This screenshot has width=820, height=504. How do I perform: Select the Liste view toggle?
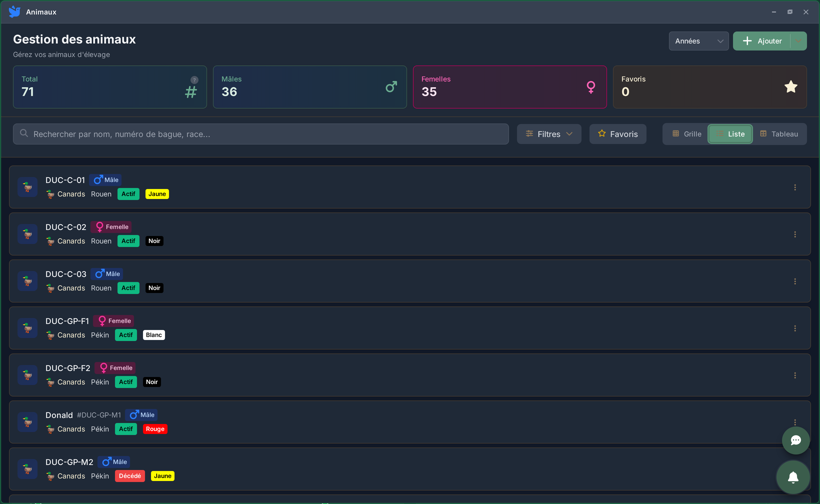point(730,134)
